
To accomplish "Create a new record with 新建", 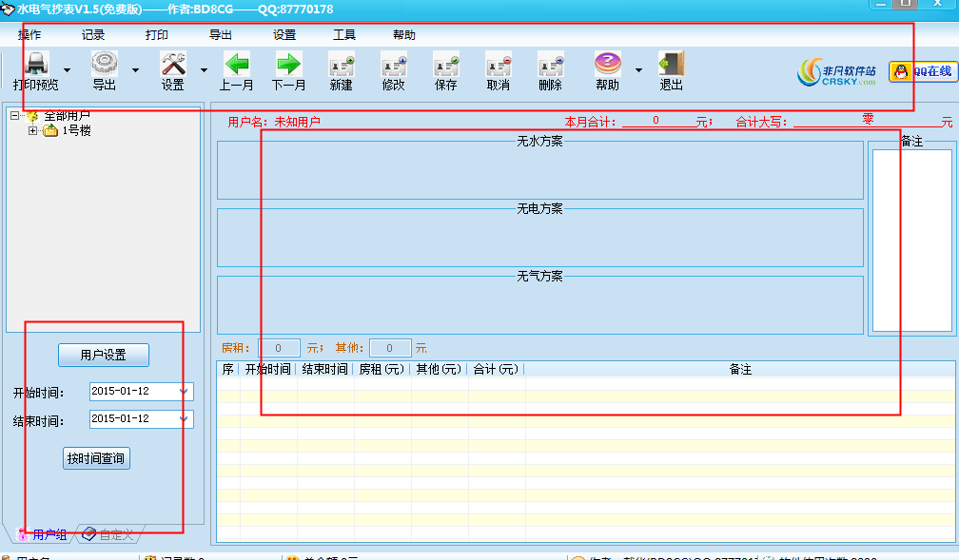I will pyautogui.click(x=342, y=66).
